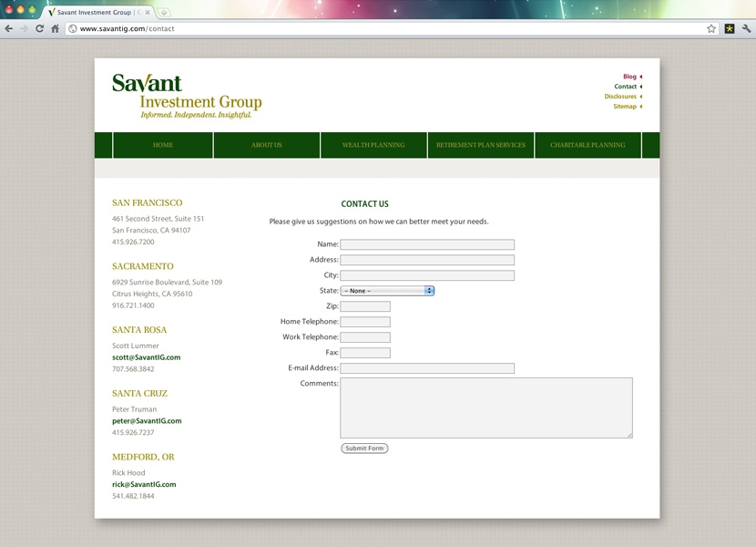Click the SANTA CRUZ office heading
Screen dimensions: 756x547
click(140, 394)
